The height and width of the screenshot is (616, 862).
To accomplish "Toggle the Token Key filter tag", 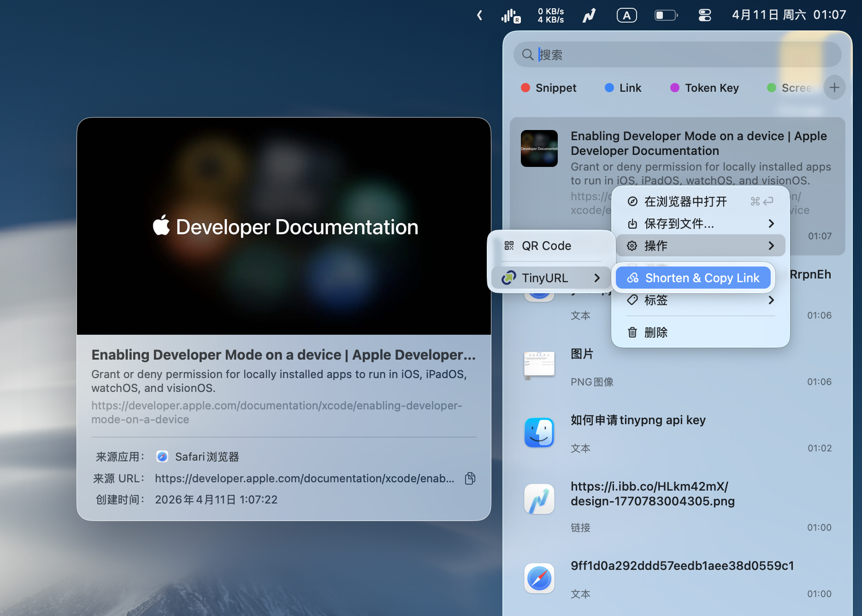I will pos(704,88).
